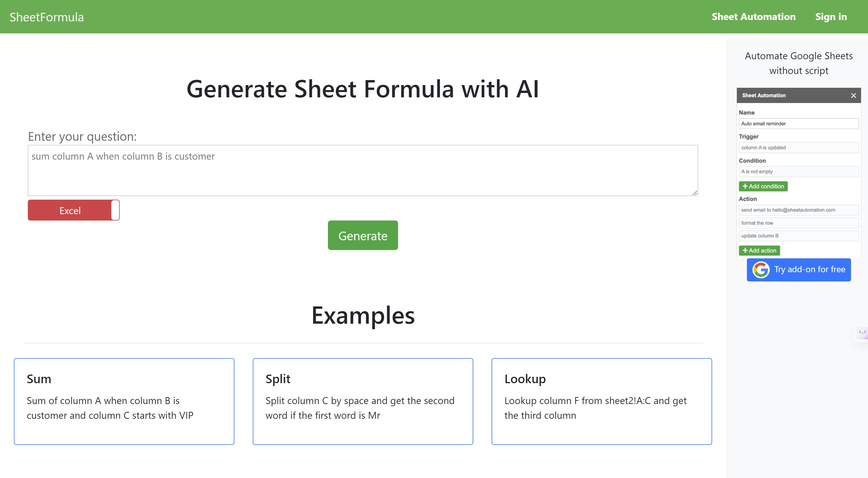Click the plus icon on Add condition

[745, 186]
